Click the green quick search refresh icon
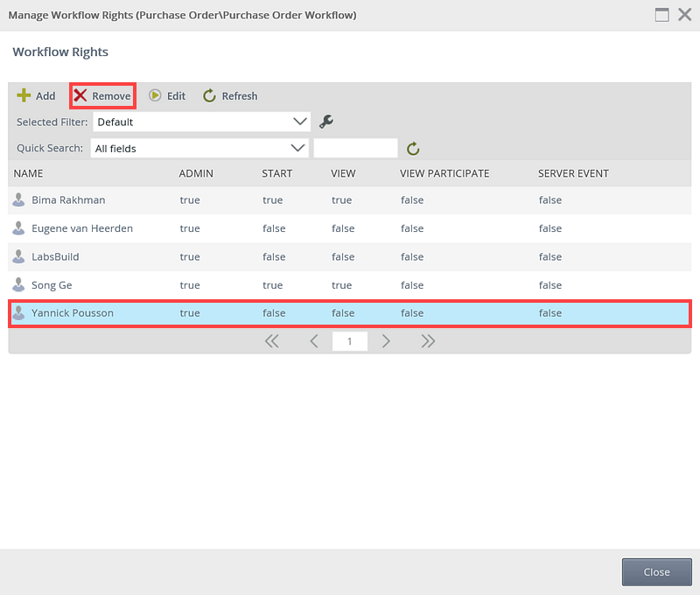Screen dimensions: 700x595 [x=414, y=149]
